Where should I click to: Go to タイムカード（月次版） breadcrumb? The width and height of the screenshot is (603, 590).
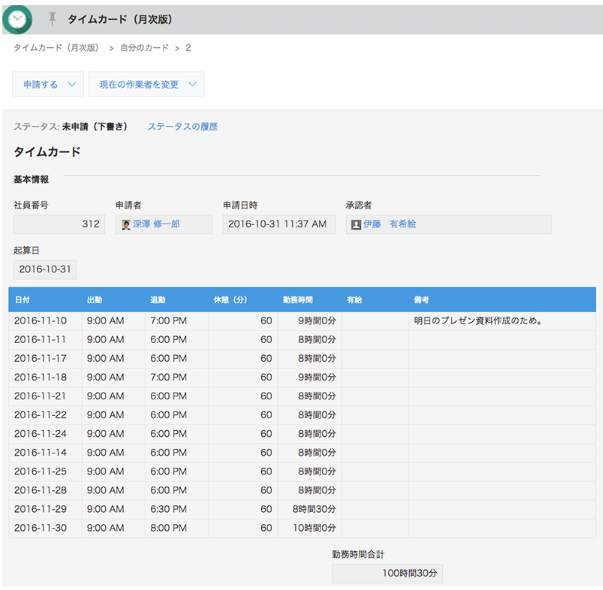point(56,48)
